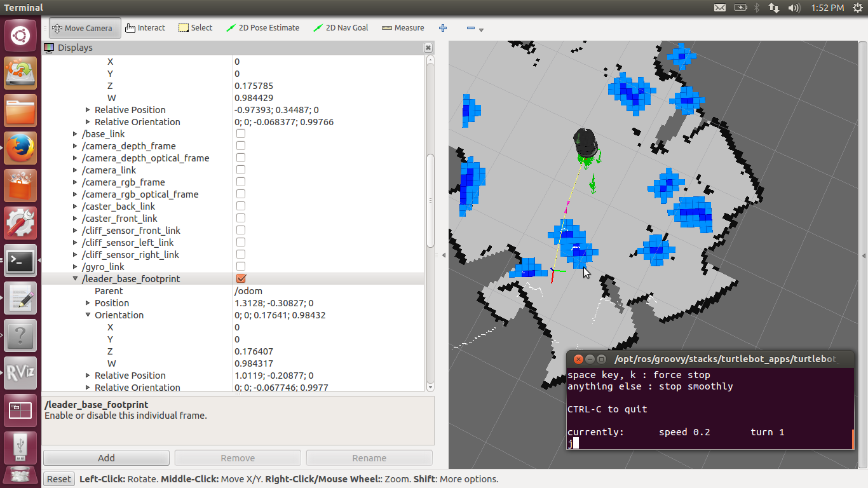Enable the /base_link frame checkbox
This screenshot has width=868, height=488.
pyautogui.click(x=241, y=134)
